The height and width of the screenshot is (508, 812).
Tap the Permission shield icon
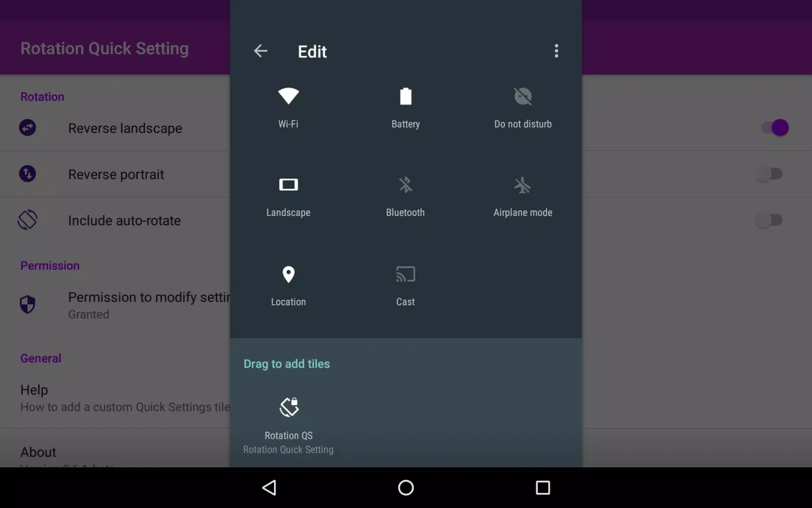[27, 304]
